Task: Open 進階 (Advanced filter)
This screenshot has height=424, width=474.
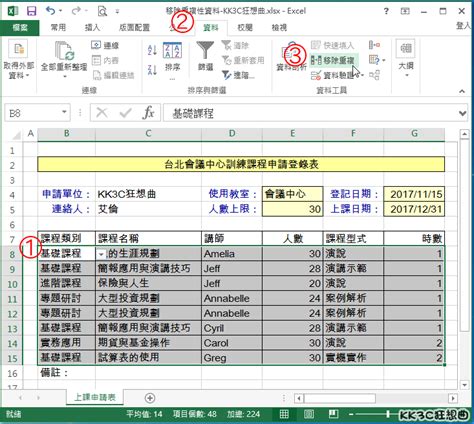Action: [x=238, y=75]
